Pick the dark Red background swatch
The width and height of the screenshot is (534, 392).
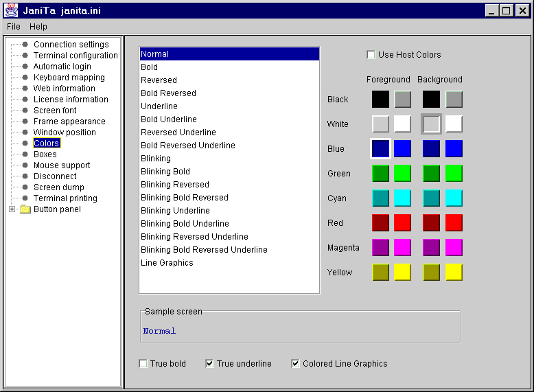click(432, 222)
